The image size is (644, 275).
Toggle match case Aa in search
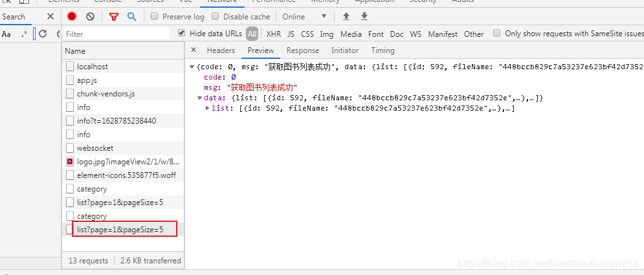(6, 34)
